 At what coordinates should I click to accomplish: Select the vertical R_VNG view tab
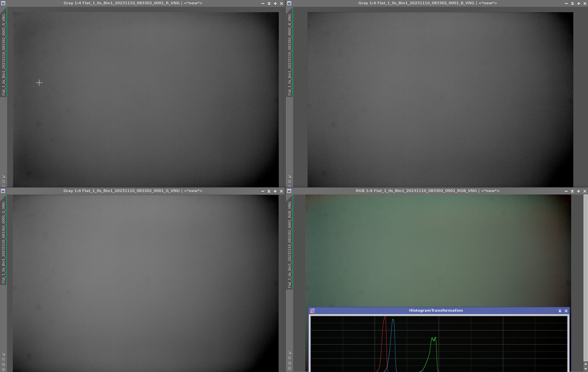tap(3, 54)
